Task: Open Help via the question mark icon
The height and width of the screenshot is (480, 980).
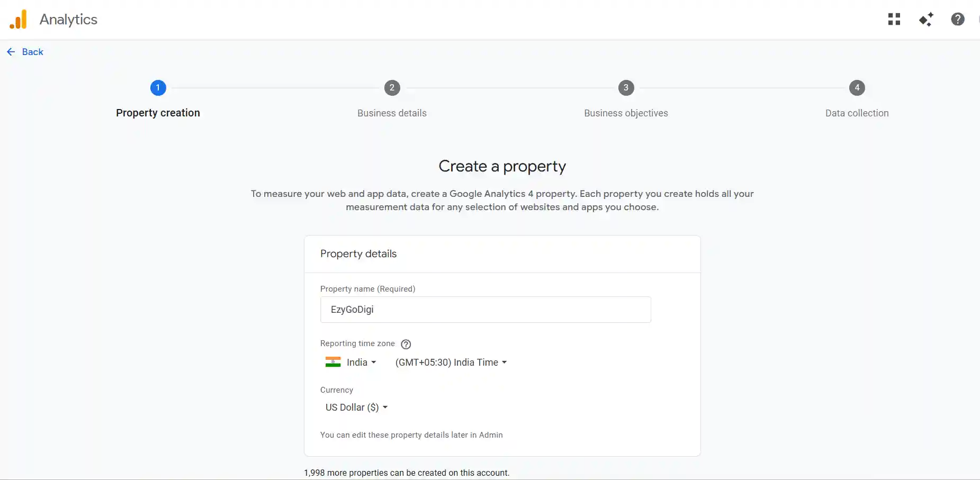Action: [x=958, y=19]
